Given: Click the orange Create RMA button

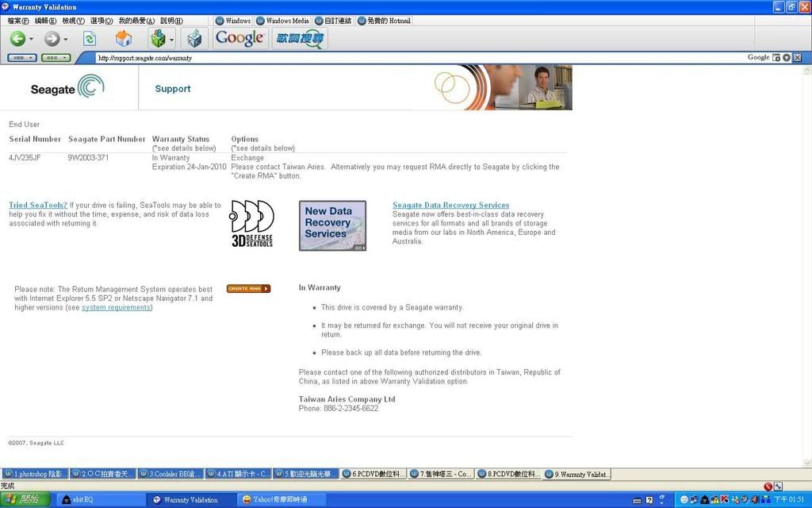Looking at the screenshot, I should click(x=248, y=289).
